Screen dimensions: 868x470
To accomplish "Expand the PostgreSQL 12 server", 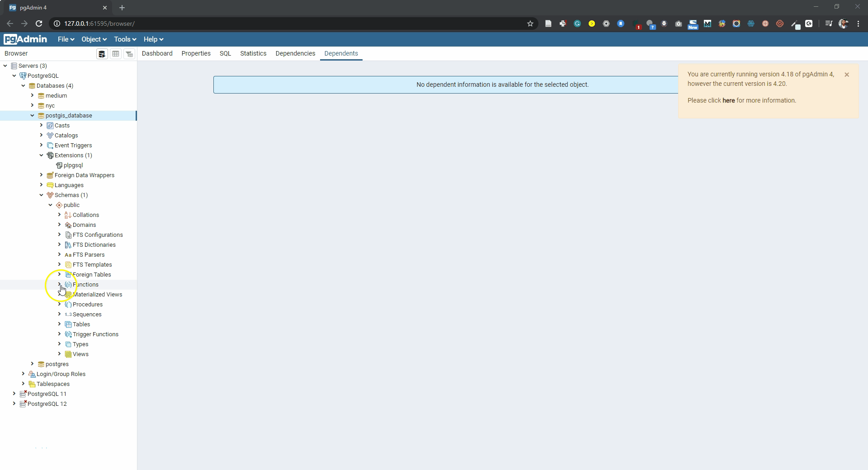I will click(14, 404).
